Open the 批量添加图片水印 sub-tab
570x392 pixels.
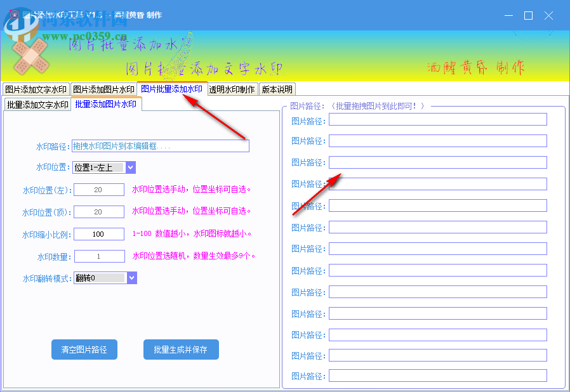click(x=105, y=104)
